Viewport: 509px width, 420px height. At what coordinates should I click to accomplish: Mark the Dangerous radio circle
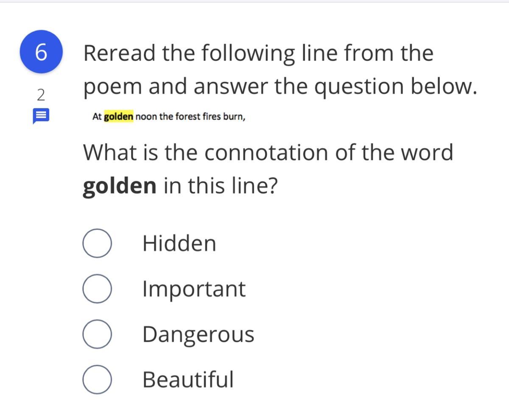click(x=97, y=334)
